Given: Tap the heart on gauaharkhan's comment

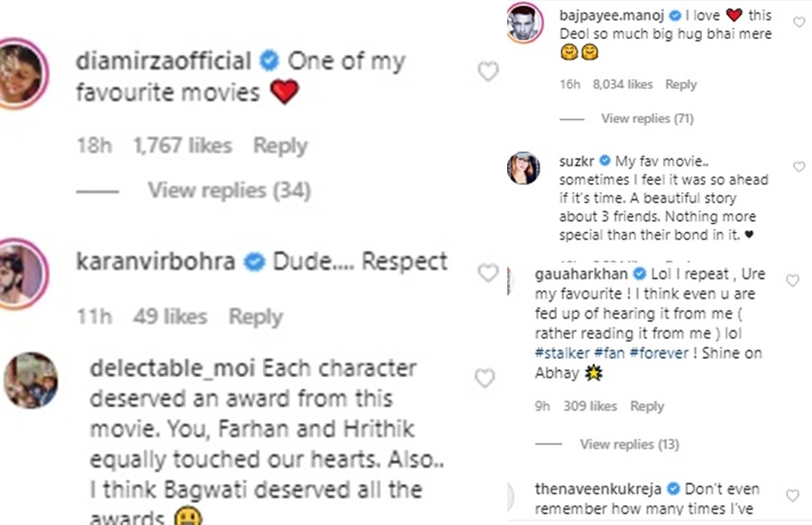Looking at the screenshot, I should 791,281.
